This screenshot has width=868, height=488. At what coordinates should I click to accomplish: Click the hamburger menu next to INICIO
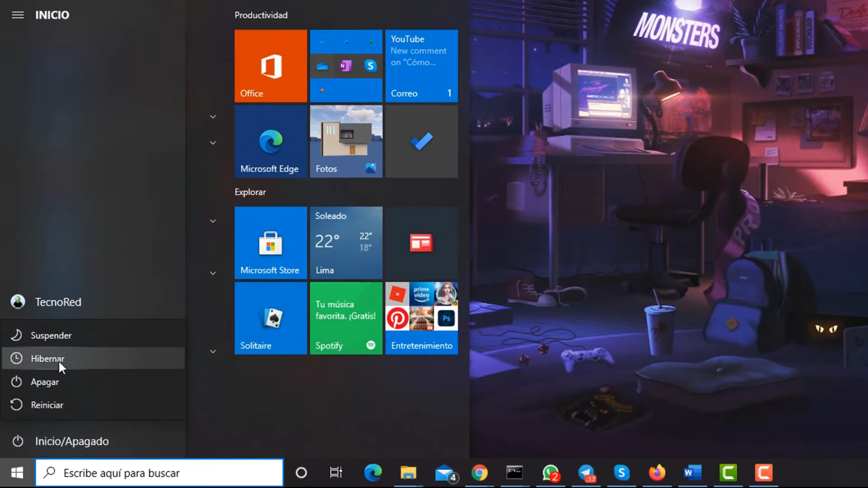pyautogui.click(x=18, y=15)
